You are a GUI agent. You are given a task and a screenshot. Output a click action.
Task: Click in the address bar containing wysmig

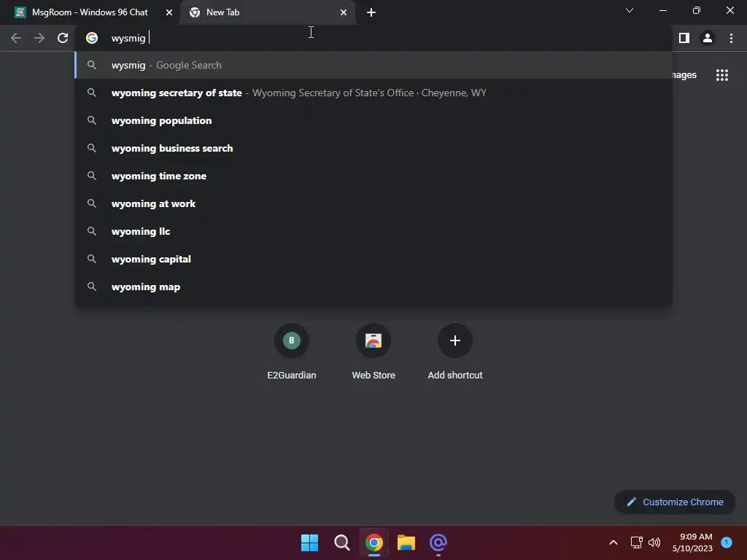[373, 38]
